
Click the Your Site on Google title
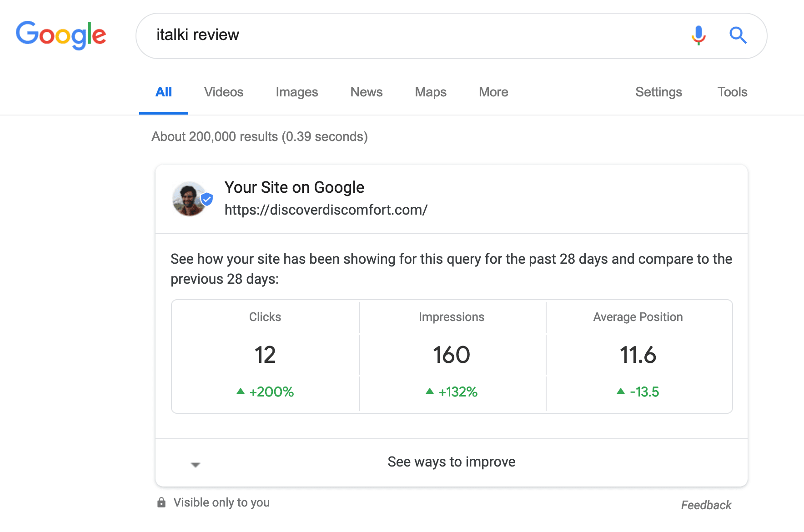[x=294, y=187]
